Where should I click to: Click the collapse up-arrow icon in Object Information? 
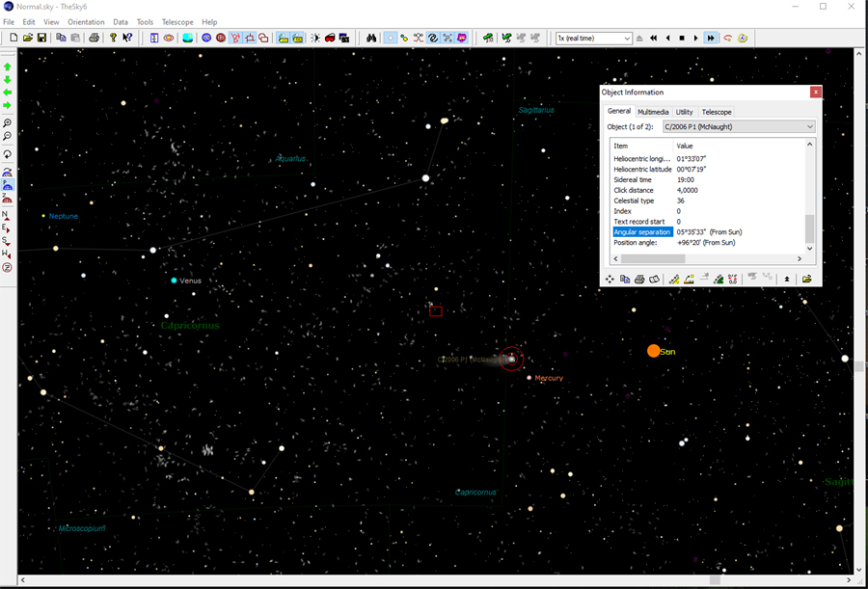787,279
